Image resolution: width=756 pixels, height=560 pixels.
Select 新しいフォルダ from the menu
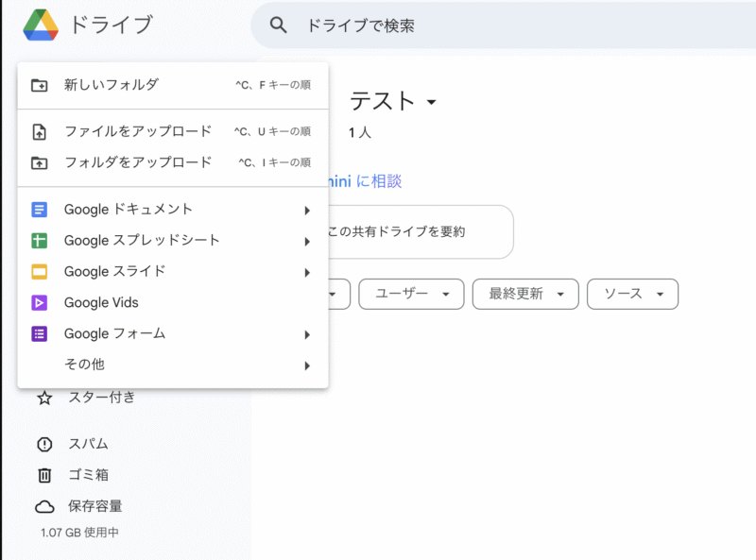pyautogui.click(x=112, y=85)
